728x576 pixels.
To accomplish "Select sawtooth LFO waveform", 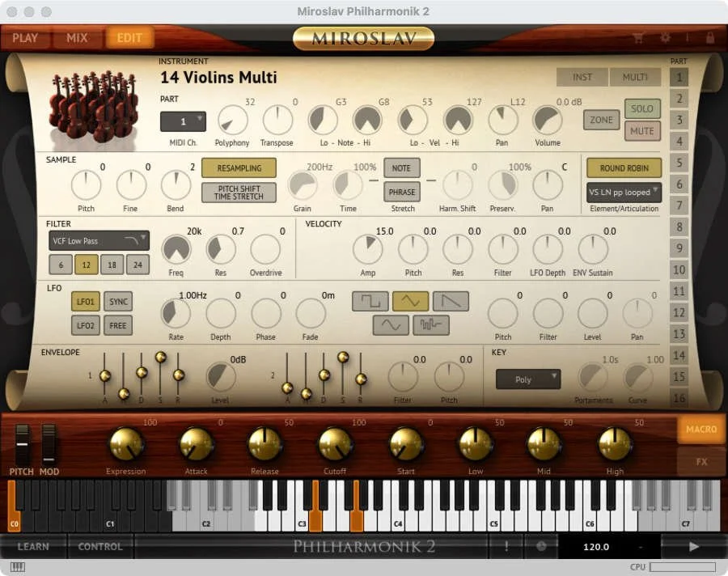I will (451, 302).
